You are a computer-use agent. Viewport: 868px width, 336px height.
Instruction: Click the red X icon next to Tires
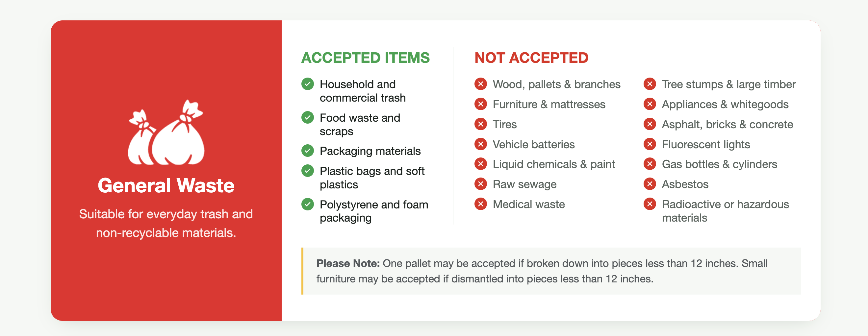[480, 124]
